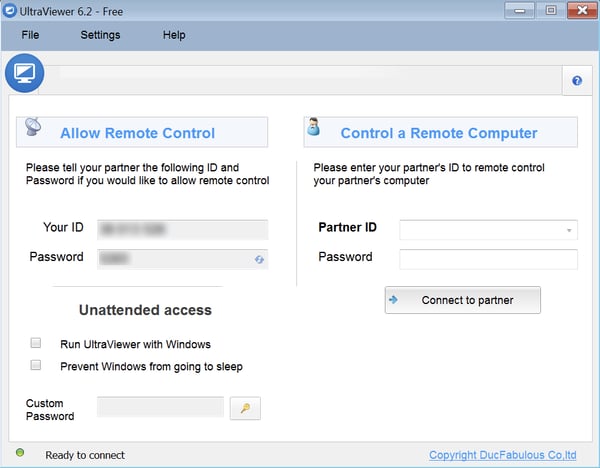Image resolution: width=600 pixels, height=468 pixels.
Task: Click the green status indicator dot
Action: tap(20, 454)
